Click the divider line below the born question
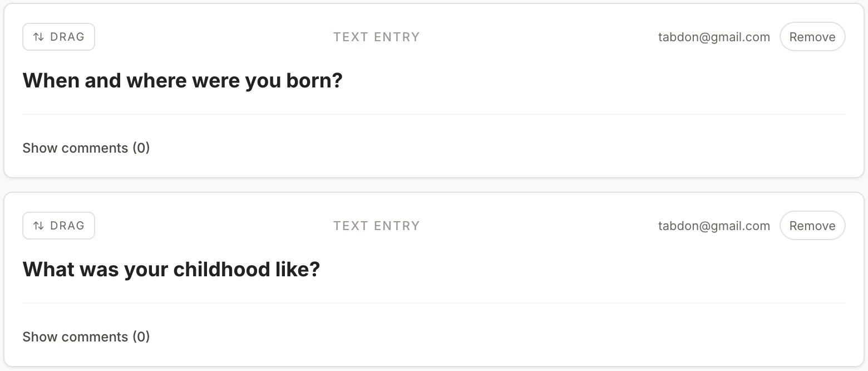 point(434,114)
